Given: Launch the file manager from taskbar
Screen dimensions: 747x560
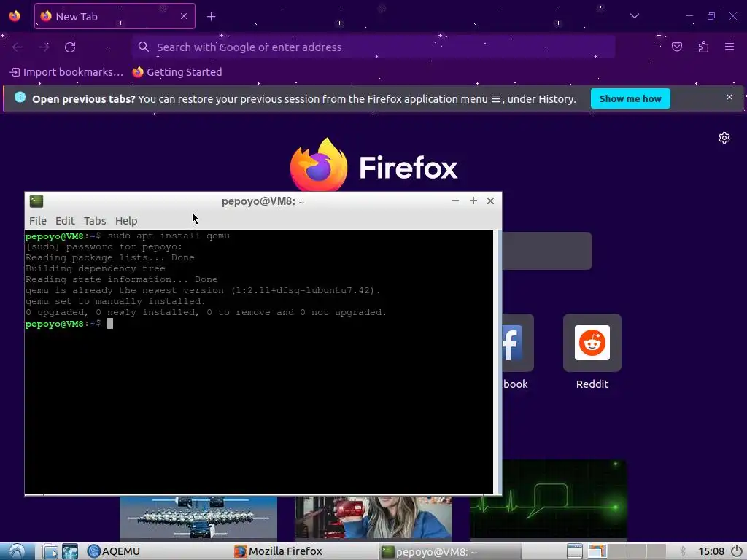Looking at the screenshot, I should click(x=50, y=551).
